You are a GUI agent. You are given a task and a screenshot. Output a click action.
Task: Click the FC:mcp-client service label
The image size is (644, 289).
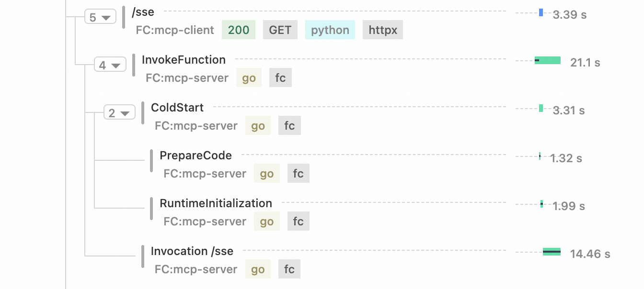(175, 30)
